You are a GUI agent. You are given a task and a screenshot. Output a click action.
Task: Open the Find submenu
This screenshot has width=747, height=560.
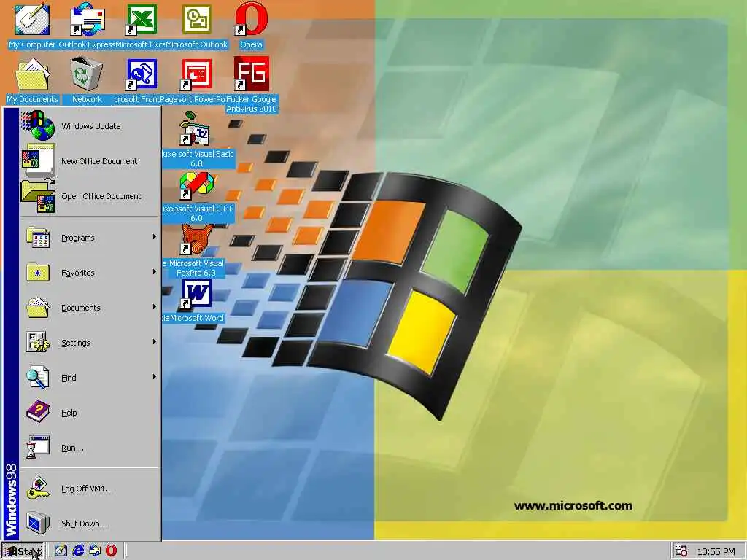point(90,378)
